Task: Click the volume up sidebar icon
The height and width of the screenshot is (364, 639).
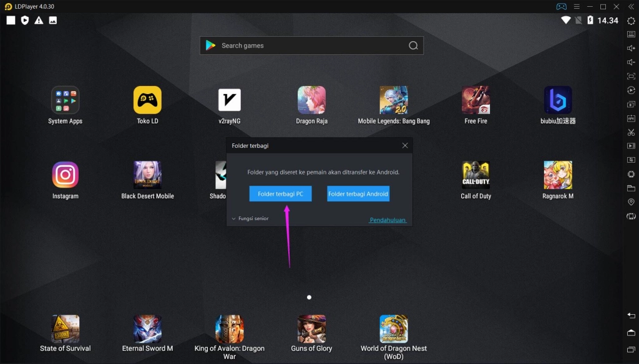Action: [631, 48]
